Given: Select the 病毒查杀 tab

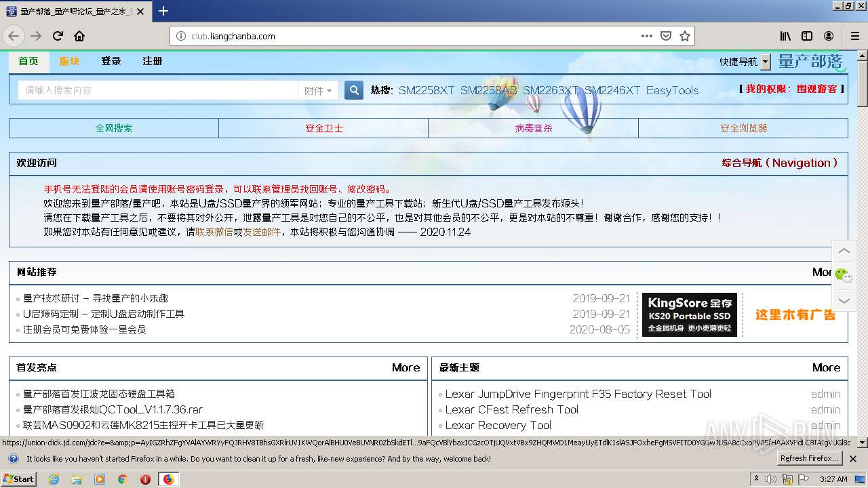Looking at the screenshot, I should (534, 128).
